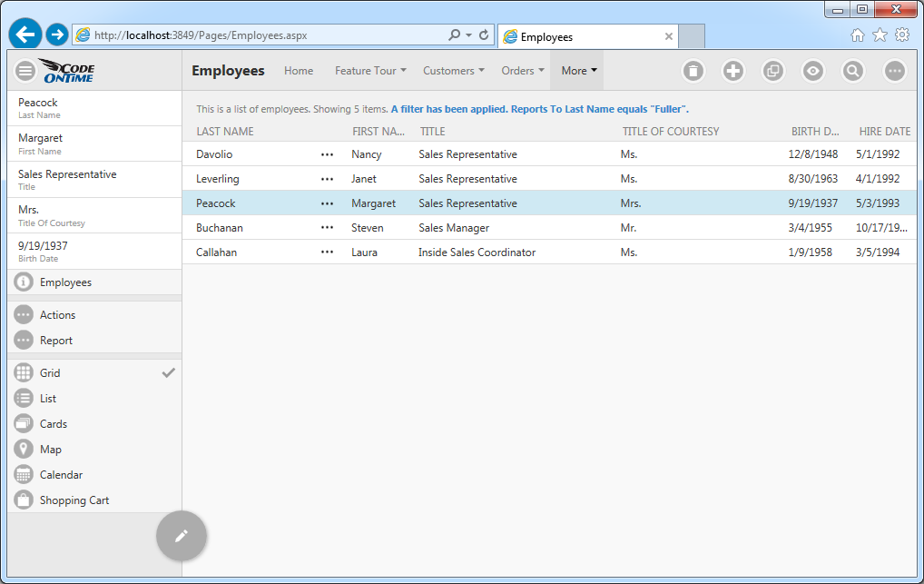The width and height of the screenshot is (924, 584).
Task: Open the context menu dots for Davolio
Action: (327, 154)
